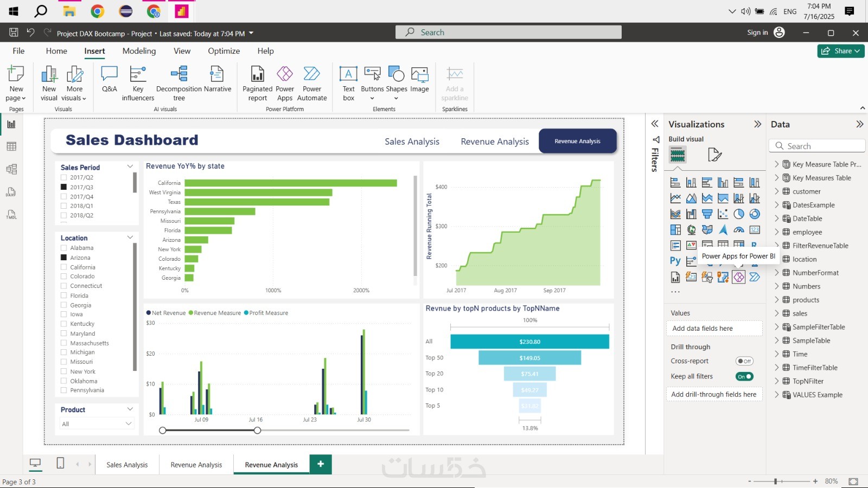Click the Share button
Screen dimensions: 868x488
click(x=840, y=51)
